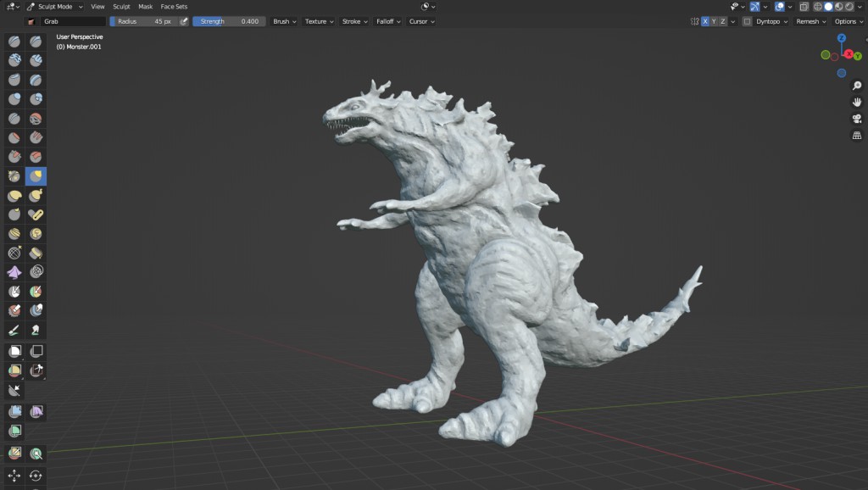The image size is (868, 490).
Task: Open the Options popover button
Action: (849, 21)
